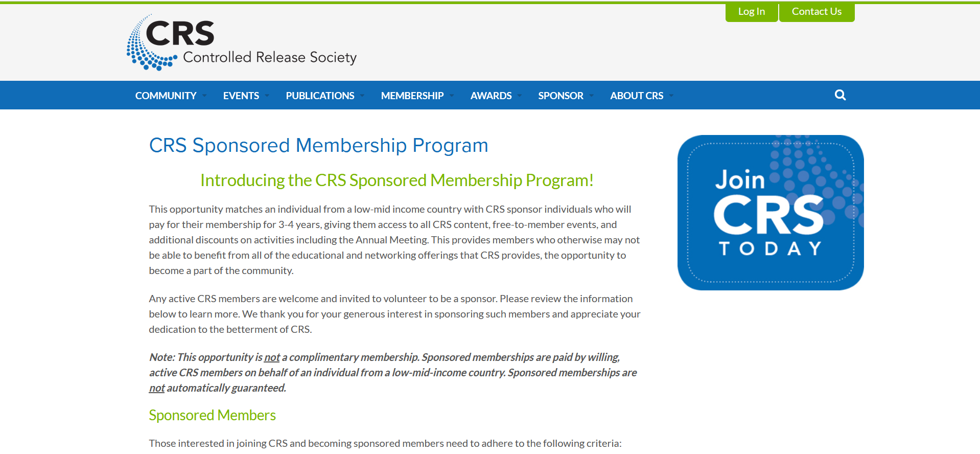Expand the arrow beside About CRS
The image size is (980, 454).
pyautogui.click(x=671, y=96)
